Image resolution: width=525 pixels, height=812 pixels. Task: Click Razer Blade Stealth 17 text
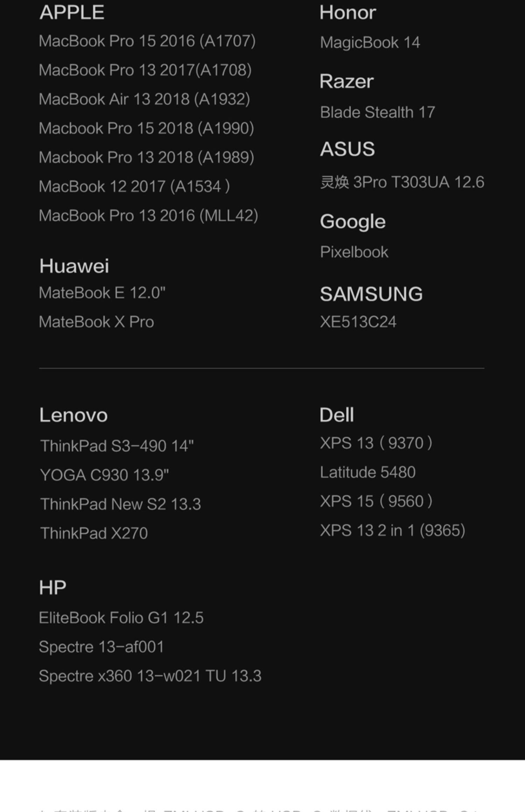point(377,113)
